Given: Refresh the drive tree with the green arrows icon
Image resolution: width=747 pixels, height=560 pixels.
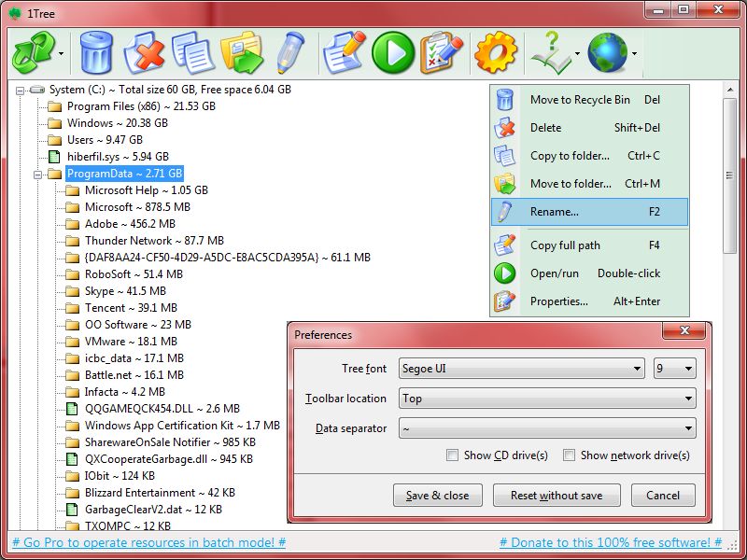Looking at the screenshot, I should [34, 51].
